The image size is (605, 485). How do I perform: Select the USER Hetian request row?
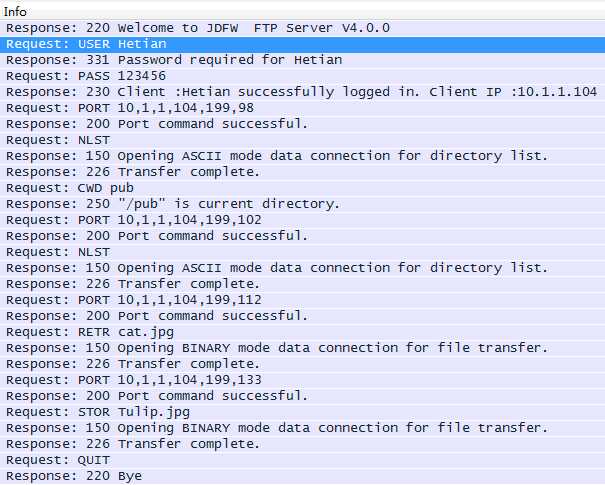[x=302, y=44]
